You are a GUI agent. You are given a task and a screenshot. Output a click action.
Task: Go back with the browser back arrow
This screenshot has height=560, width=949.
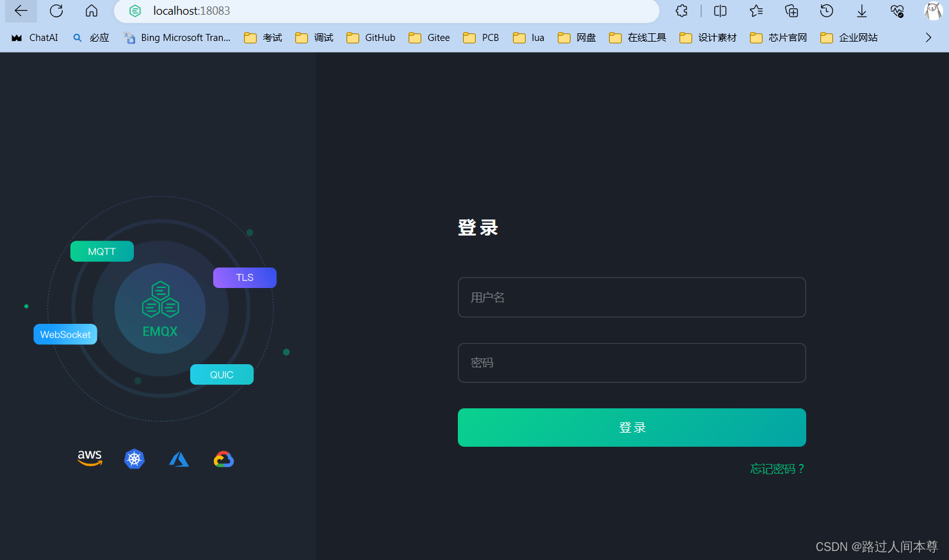click(21, 11)
